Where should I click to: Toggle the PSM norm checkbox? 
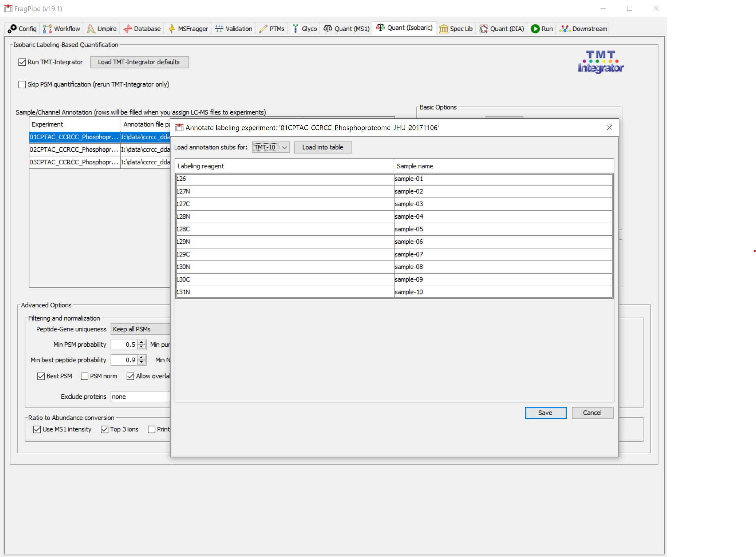pos(85,376)
